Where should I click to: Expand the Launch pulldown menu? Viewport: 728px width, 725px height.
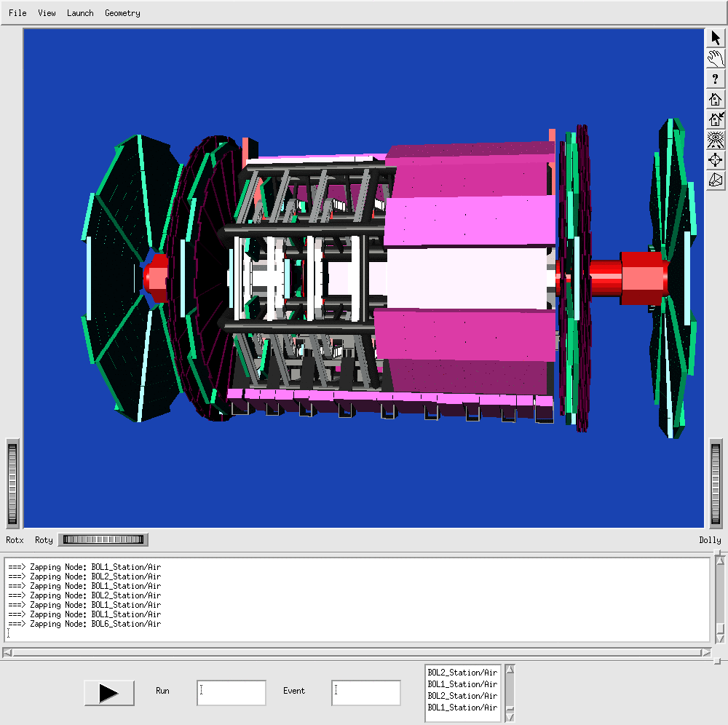(80, 13)
